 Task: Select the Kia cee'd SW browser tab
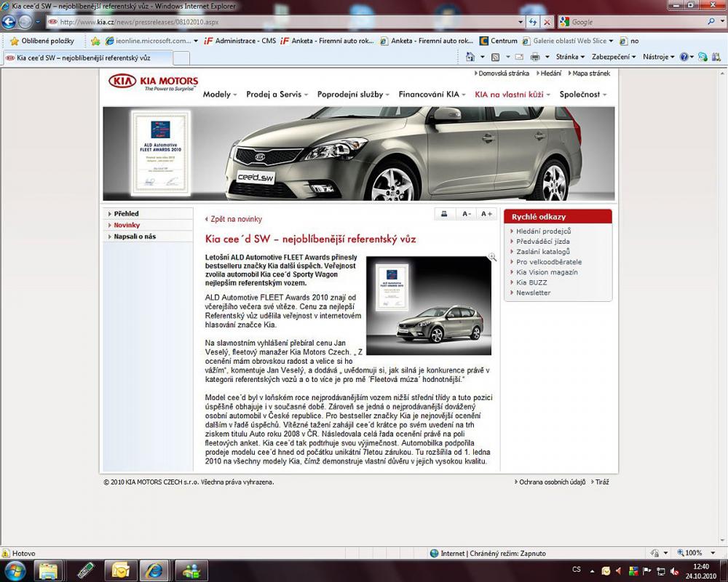[87, 58]
